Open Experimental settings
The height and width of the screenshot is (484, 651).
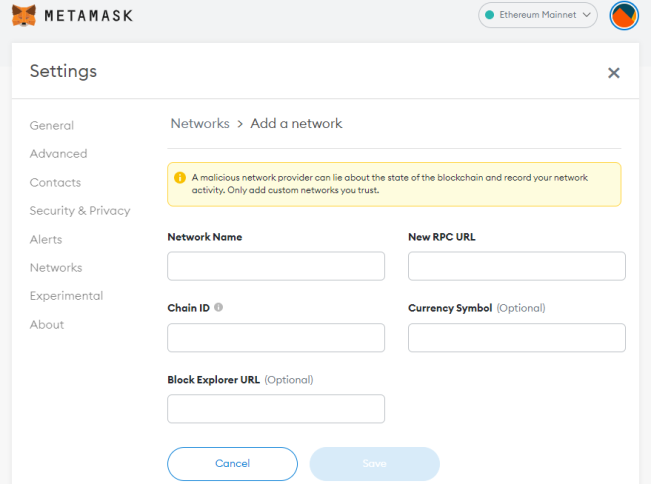(66, 296)
